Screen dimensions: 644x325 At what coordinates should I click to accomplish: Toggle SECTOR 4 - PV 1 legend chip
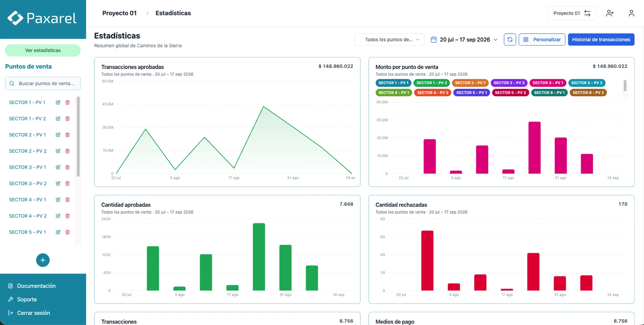click(x=394, y=93)
